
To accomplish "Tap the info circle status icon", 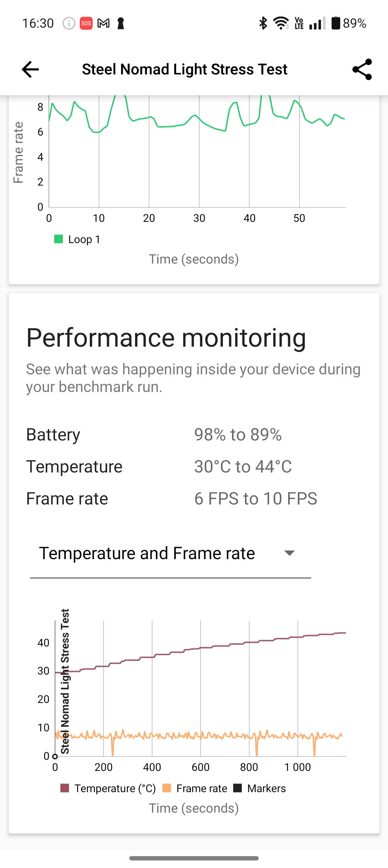I will click(x=69, y=23).
